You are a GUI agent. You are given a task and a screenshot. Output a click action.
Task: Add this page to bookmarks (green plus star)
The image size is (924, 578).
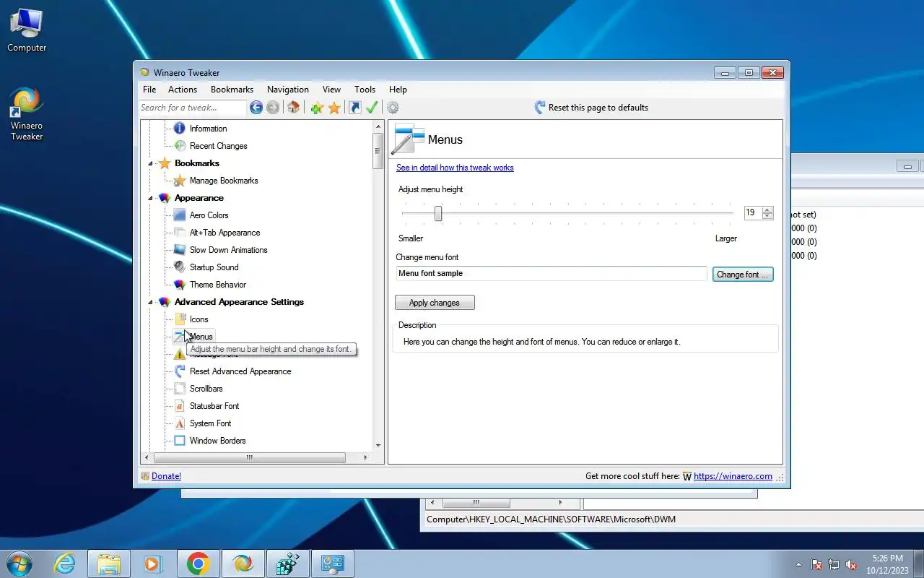pos(316,108)
